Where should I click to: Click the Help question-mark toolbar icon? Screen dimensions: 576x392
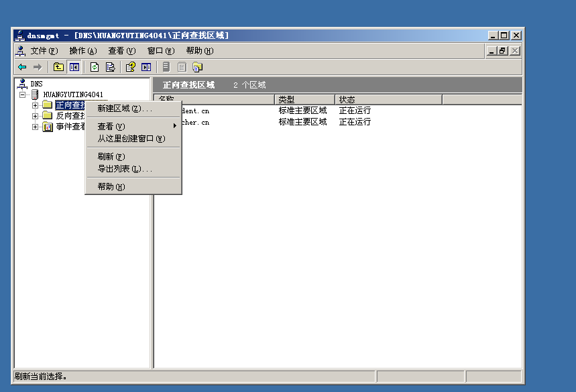(x=130, y=66)
